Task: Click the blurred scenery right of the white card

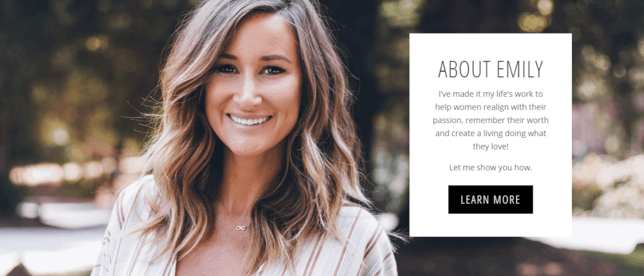Action: (608, 123)
